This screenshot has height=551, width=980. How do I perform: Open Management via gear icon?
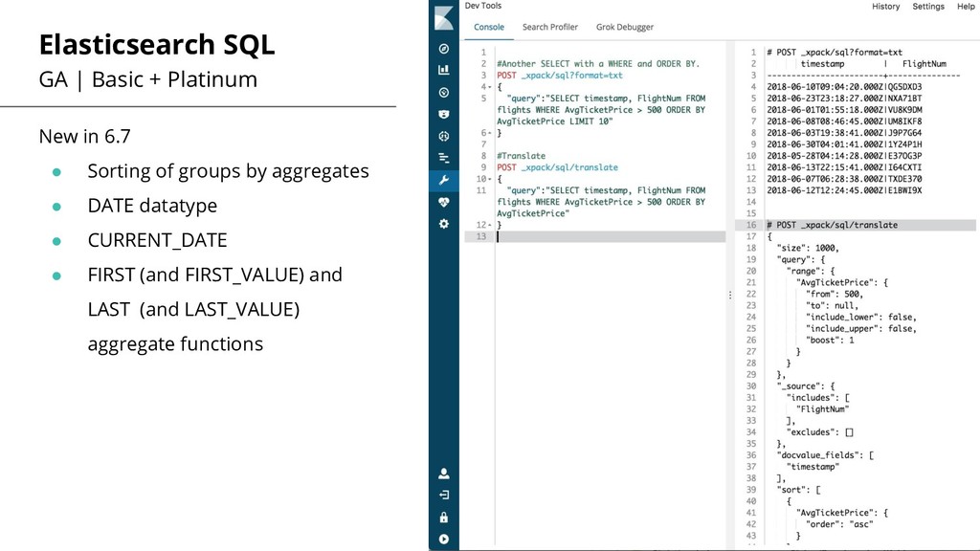pos(444,224)
